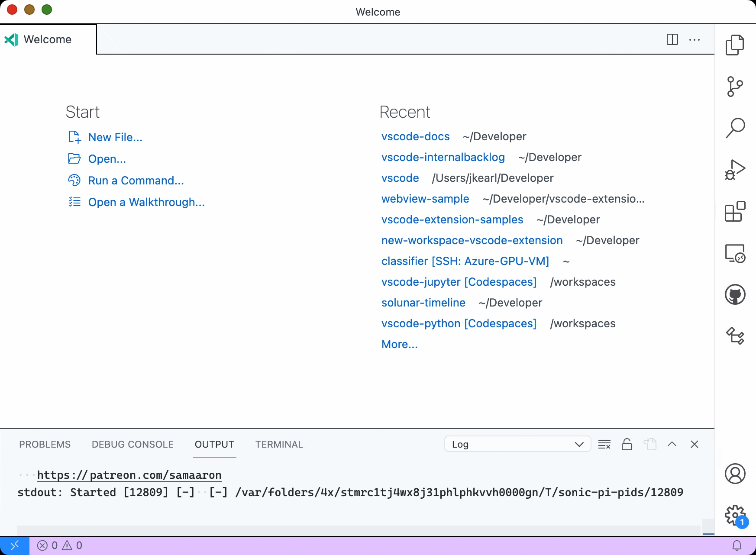Click the patreon.com/samaaron link

click(x=129, y=475)
